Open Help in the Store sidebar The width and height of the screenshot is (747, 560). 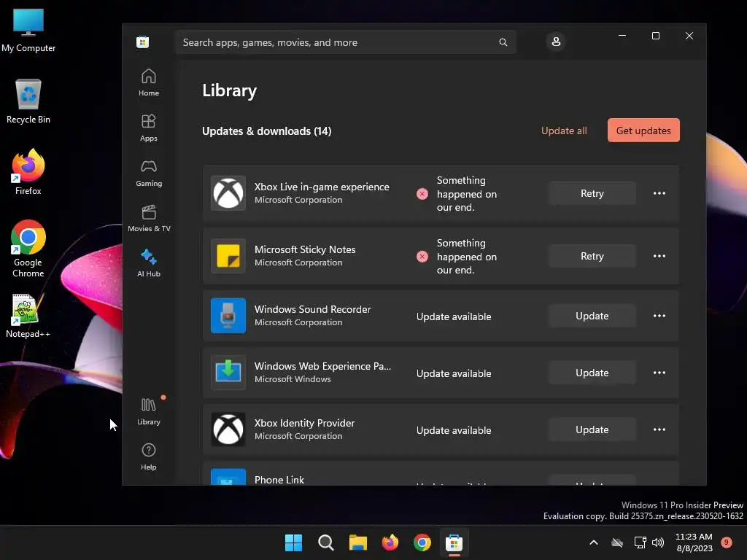tap(149, 456)
